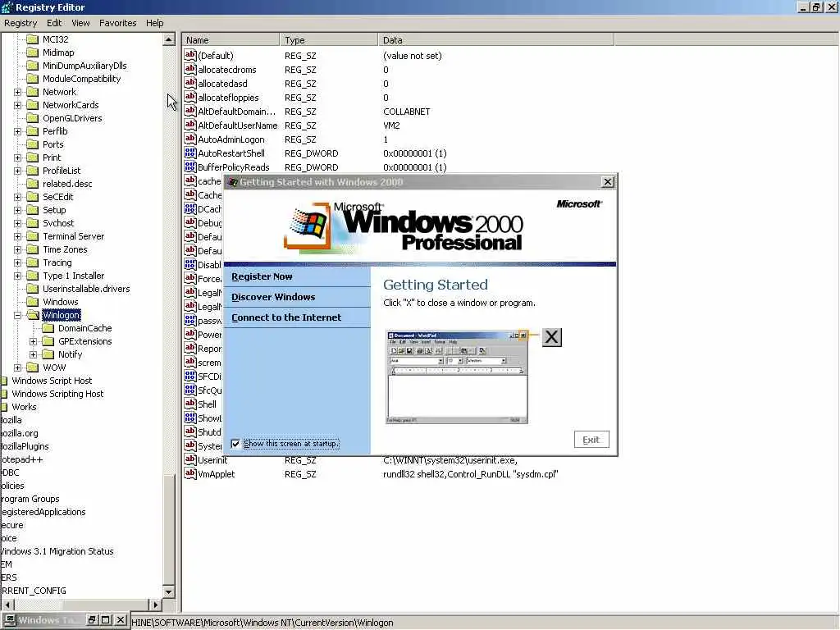This screenshot has width=840, height=630.
Task: Click the Midimap folder icon
Action: click(33, 52)
